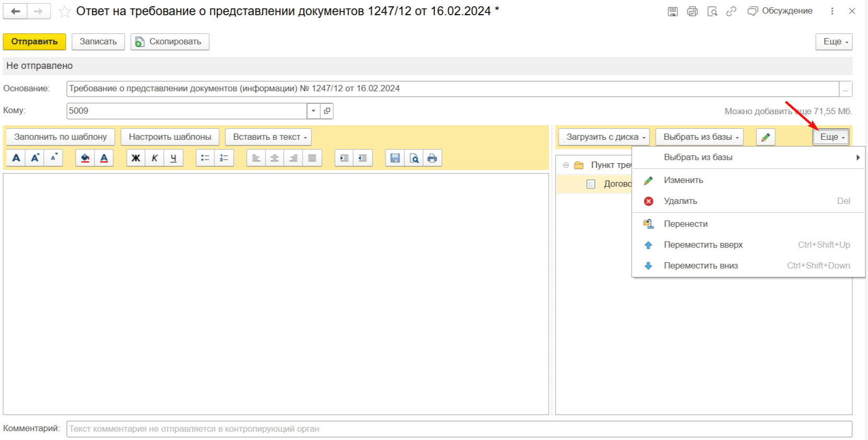Expand Выбрать из базы submenu item
Screen dimensions: 868x440
748,157
